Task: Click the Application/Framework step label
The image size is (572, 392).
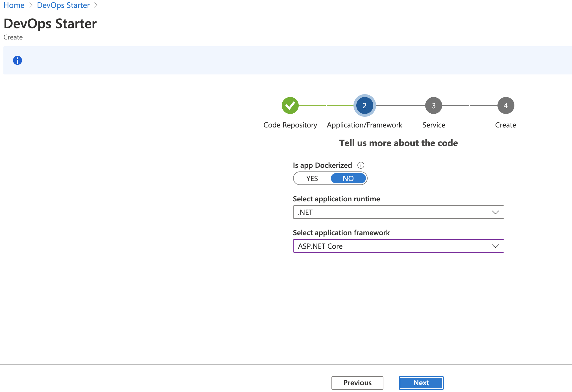Action: (x=364, y=125)
